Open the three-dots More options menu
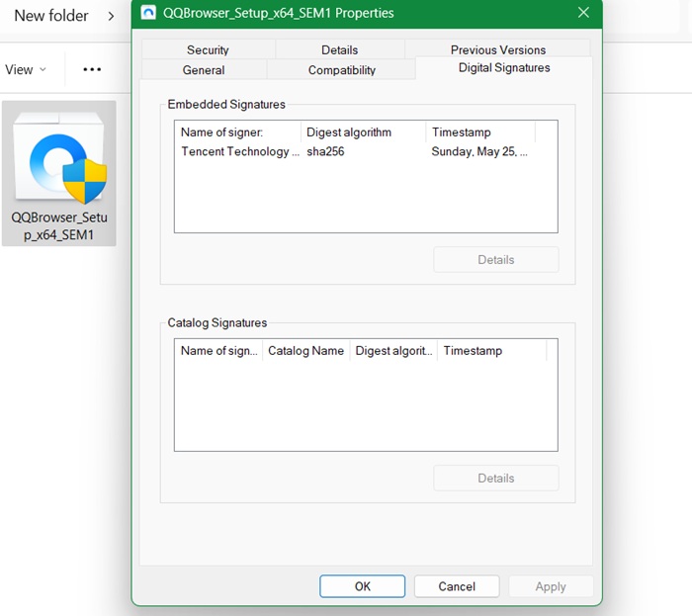692x616 pixels. point(92,69)
